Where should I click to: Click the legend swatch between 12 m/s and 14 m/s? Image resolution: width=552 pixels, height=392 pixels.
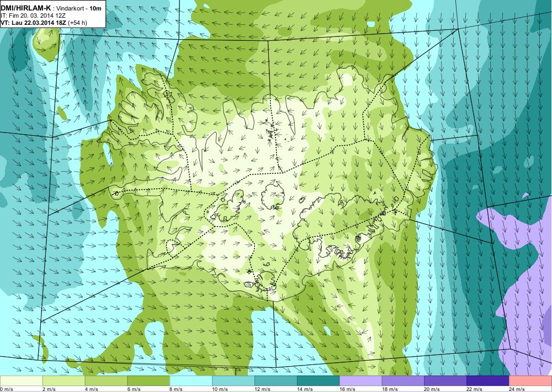pos(275,381)
